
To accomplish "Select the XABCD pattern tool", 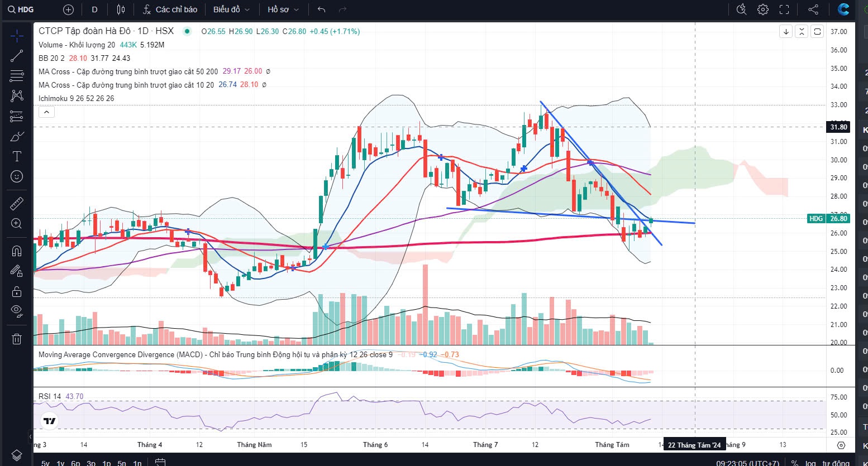I will (x=17, y=96).
